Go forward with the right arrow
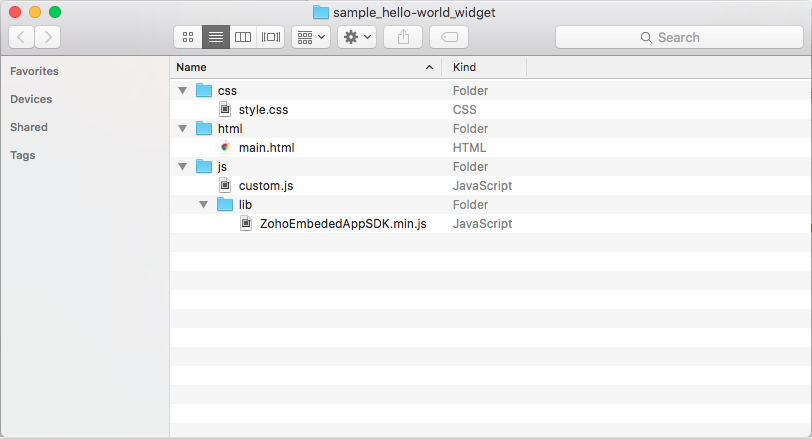Screen dimensions: 812x439 point(47,37)
